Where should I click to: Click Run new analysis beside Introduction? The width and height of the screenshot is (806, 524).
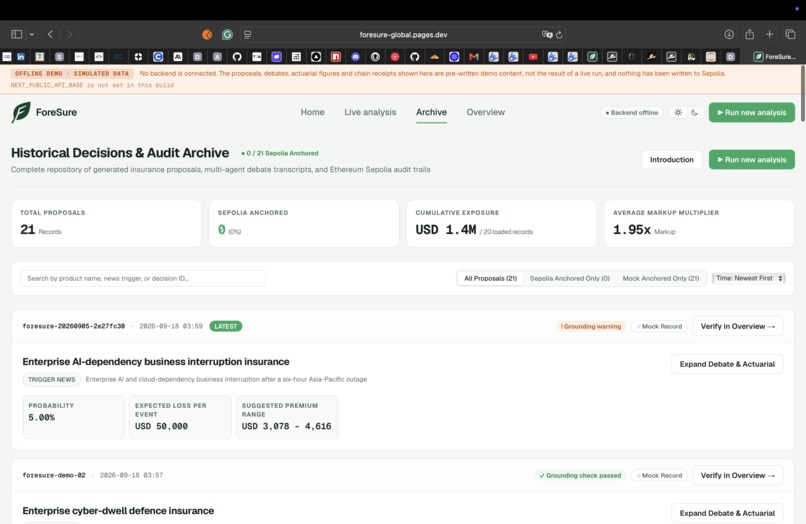[x=752, y=160]
